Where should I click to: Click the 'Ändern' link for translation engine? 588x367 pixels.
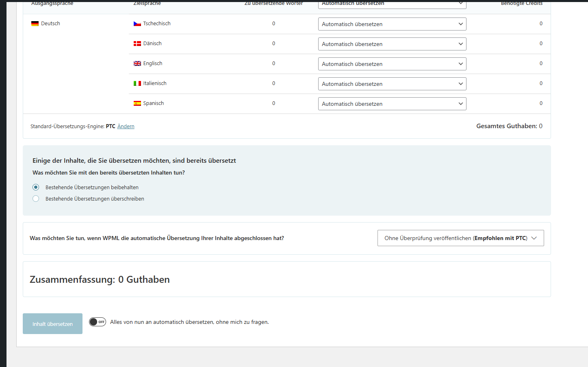[x=126, y=127]
